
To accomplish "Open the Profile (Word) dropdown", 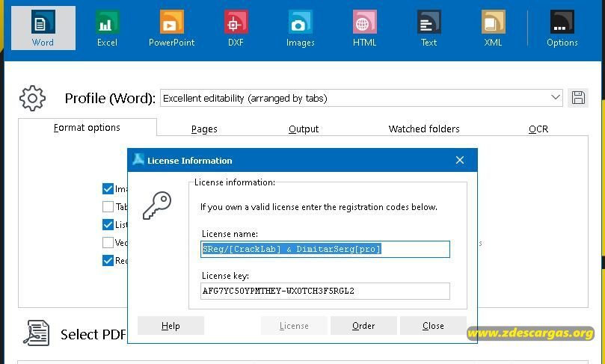I will pyautogui.click(x=361, y=98).
